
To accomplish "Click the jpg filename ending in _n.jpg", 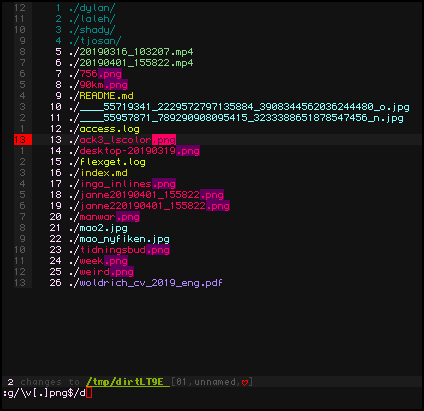I will tap(236, 118).
